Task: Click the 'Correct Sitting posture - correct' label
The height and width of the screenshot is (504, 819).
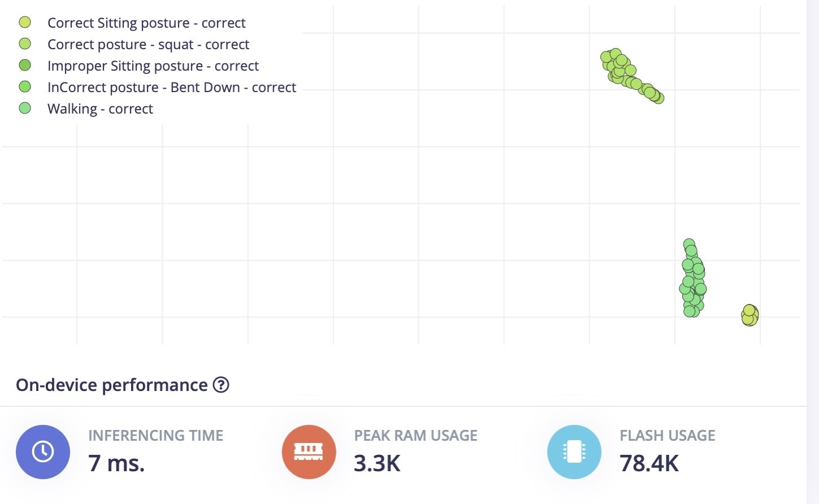Action: 146,23
